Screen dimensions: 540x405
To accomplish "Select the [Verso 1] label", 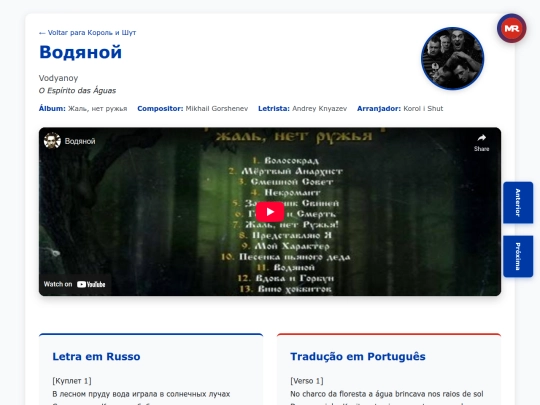I will tap(307, 381).
